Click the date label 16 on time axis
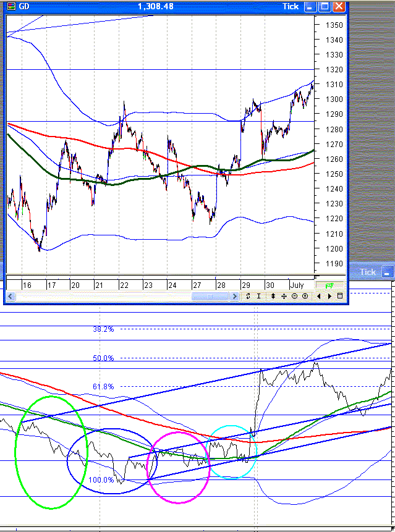This screenshot has height=532, width=395. [27, 285]
